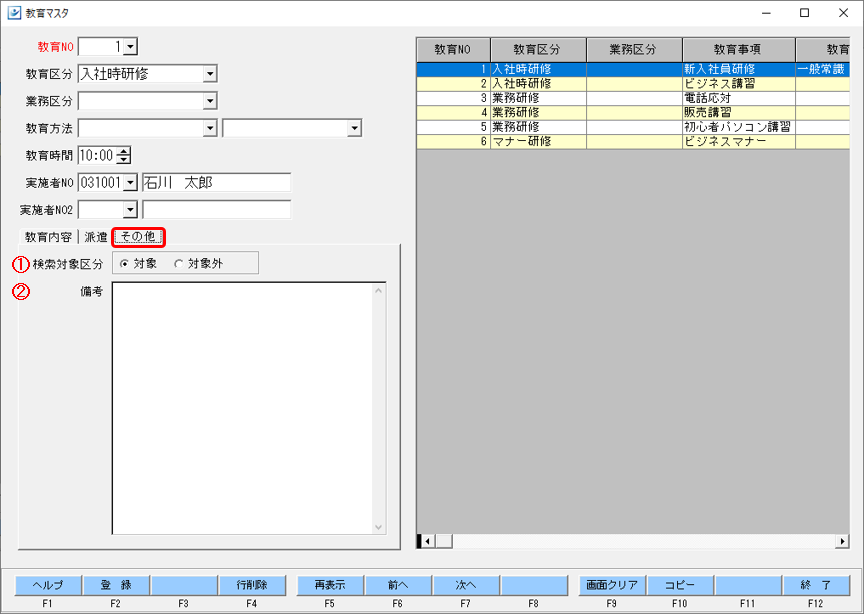The width and height of the screenshot is (864, 614).
Task: Expand the 教育区分 combo box arrow
Action: click(x=210, y=74)
